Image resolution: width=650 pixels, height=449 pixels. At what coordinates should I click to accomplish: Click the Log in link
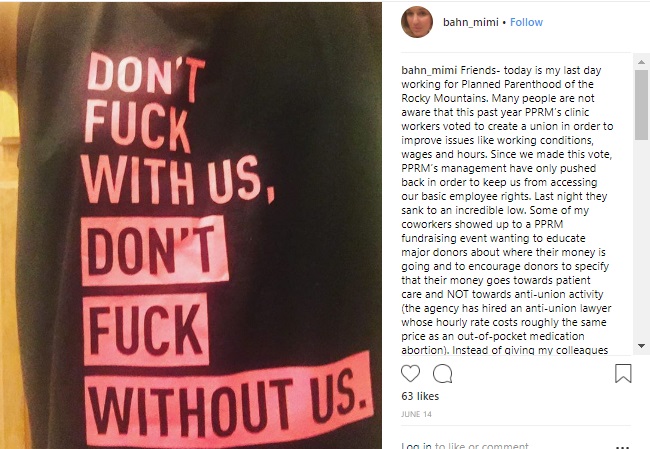pyautogui.click(x=416, y=446)
